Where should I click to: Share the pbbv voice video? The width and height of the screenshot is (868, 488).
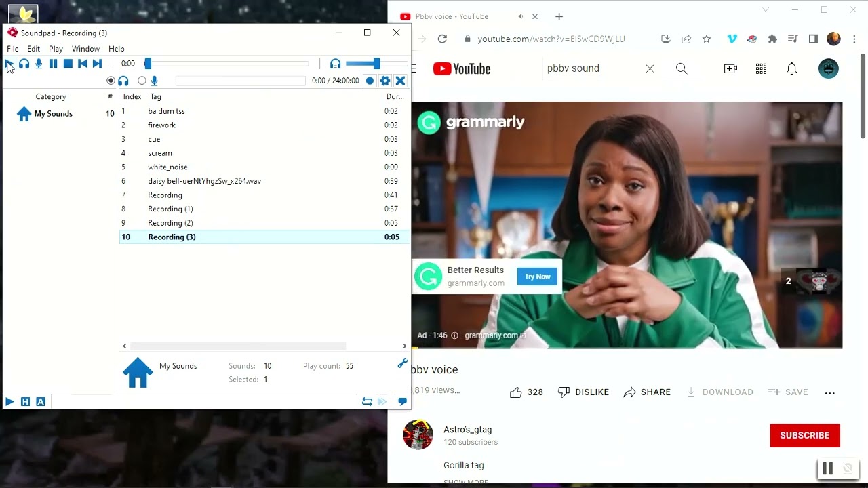click(647, 392)
